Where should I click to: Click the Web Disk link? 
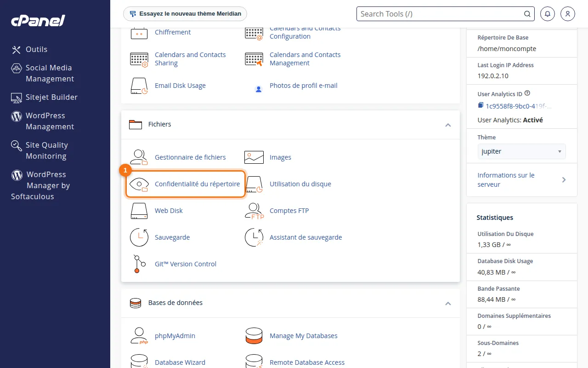click(x=169, y=211)
